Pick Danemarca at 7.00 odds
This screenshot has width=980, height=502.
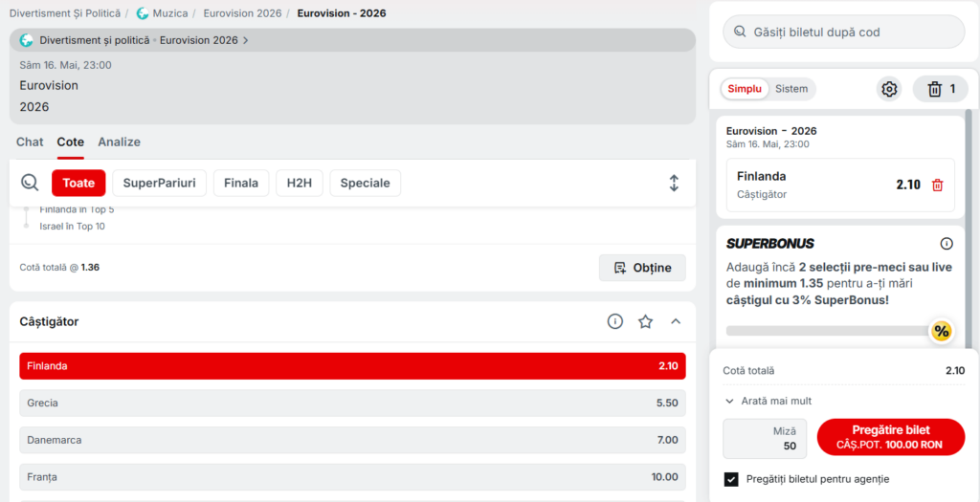click(x=352, y=440)
